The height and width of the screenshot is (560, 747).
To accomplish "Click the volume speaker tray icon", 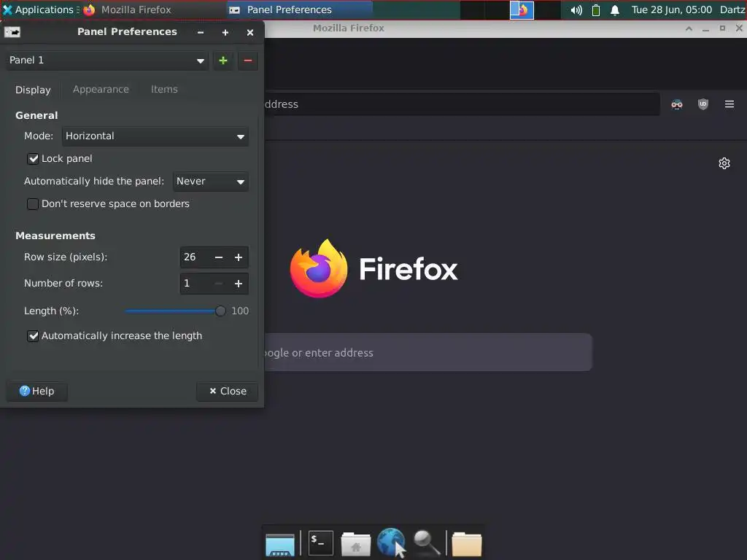I will [x=576, y=10].
